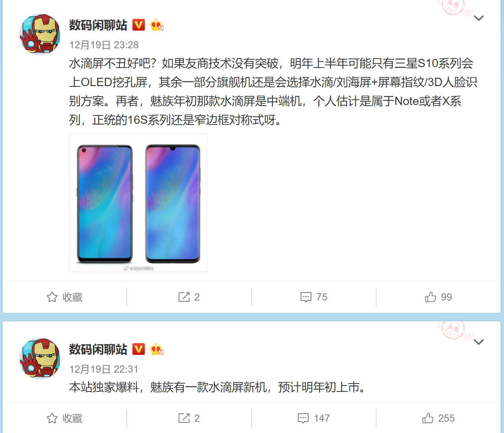Screen dimensions: 504x433
Task: Click the verified V badge in second post
Action: tap(139, 349)
